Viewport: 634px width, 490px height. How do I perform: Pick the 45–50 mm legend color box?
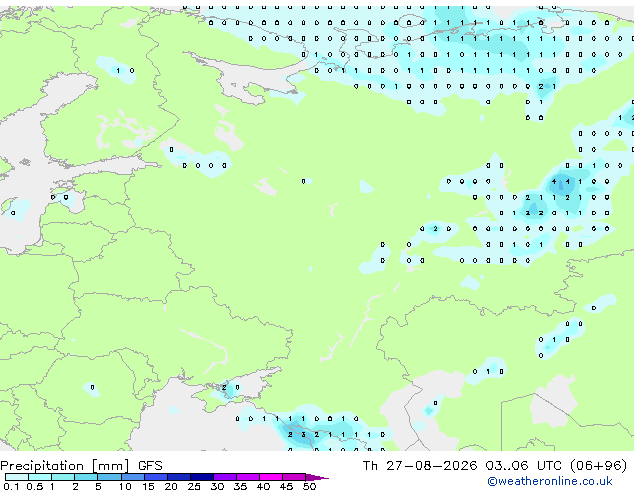point(294,477)
